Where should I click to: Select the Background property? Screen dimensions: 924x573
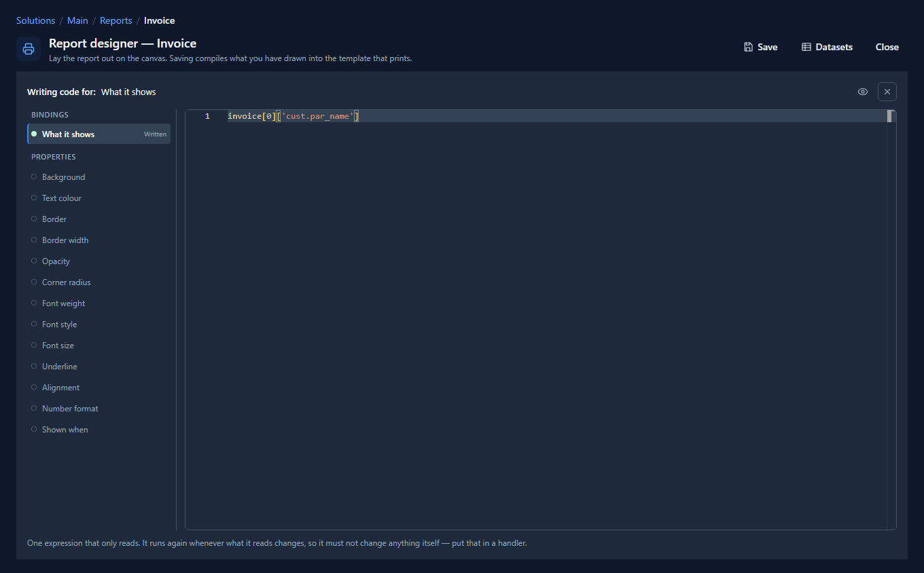99,177
